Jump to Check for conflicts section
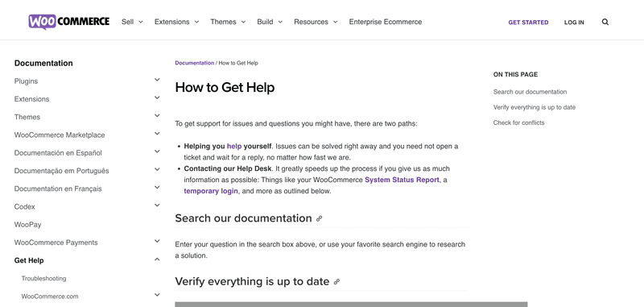The width and height of the screenshot is (644, 307). click(518, 122)
